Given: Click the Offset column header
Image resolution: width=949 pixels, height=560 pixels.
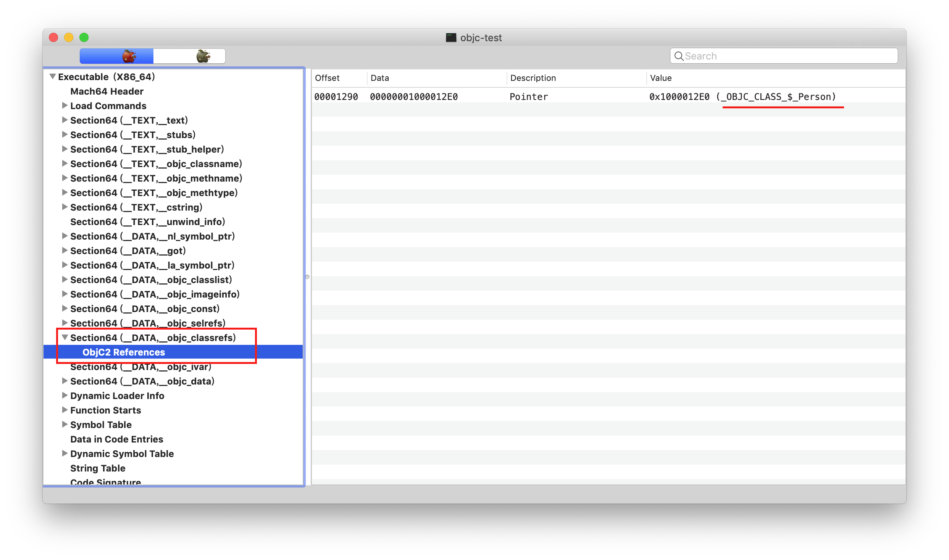Looking at the screenshot, I should coord(327,78).
